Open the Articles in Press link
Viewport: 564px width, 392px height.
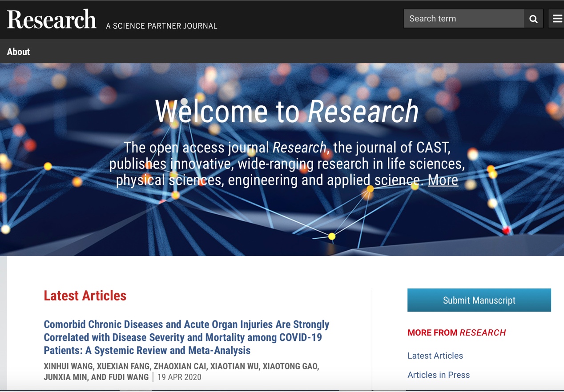coord(439,375)
